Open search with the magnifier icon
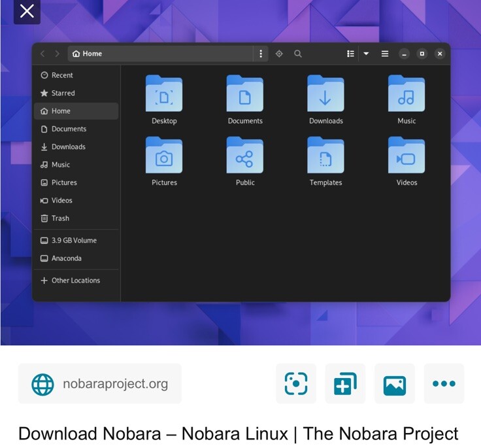 coord(297,54)
